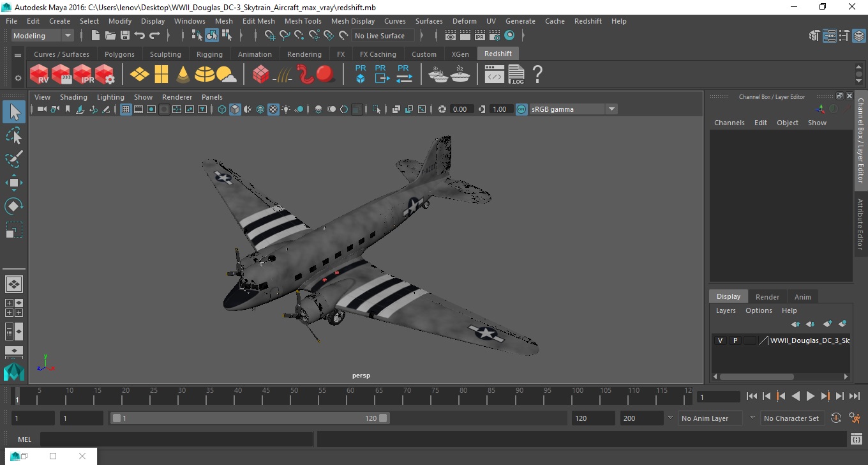This screenshot has height=465, width=868.
Task: Toggle layer playback P box
Action: click(735, 340)
